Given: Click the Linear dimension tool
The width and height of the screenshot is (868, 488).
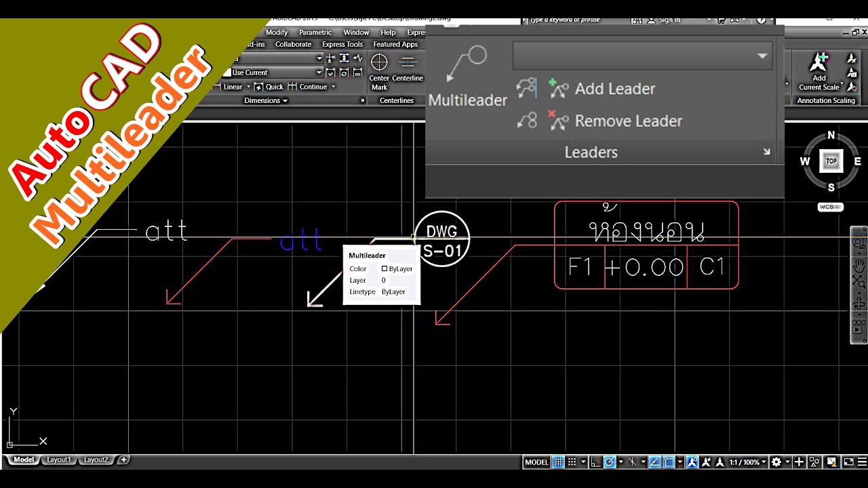Looking at the screenshot, I should pyautogui.click(x=229, y=87).
